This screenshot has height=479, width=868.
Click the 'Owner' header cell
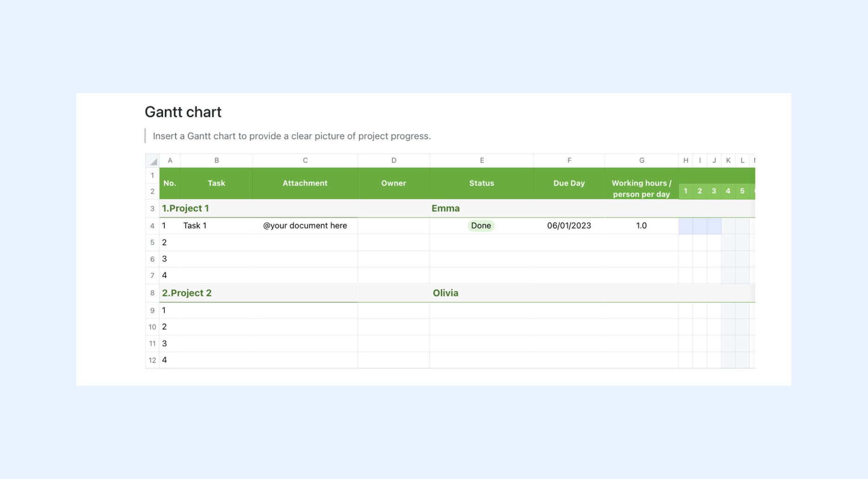click(394, 183)
